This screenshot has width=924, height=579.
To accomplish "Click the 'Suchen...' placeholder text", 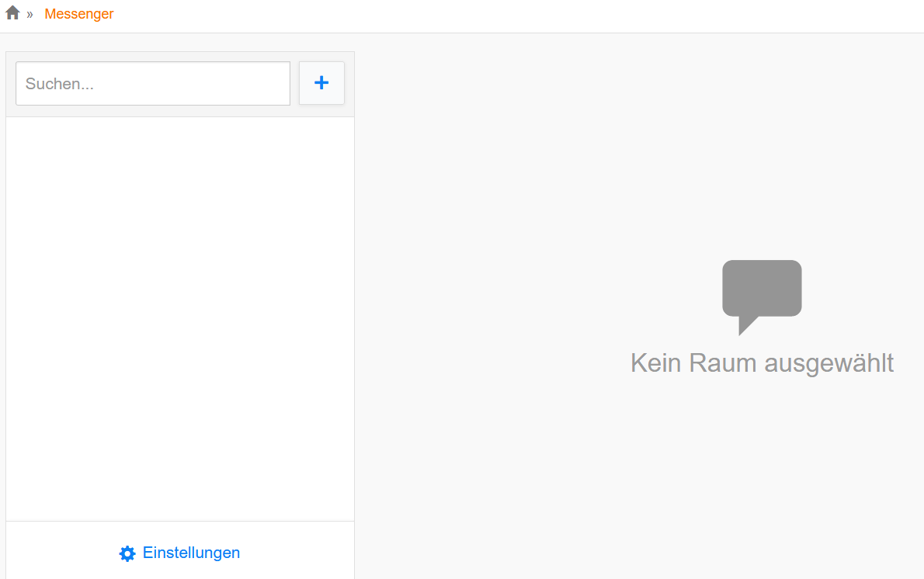I will point(60,84).
